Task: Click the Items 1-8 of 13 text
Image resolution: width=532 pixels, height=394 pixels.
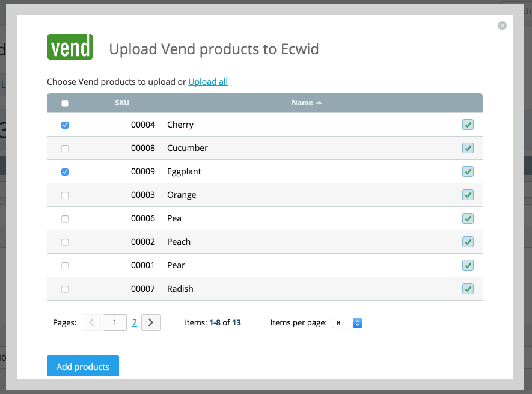Action: tap(213, 322)
